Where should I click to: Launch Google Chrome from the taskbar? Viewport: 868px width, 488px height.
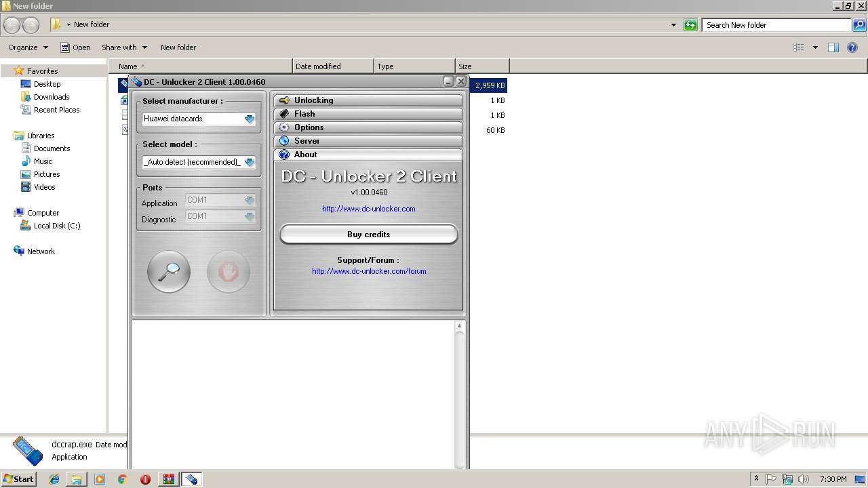point(122,479)
